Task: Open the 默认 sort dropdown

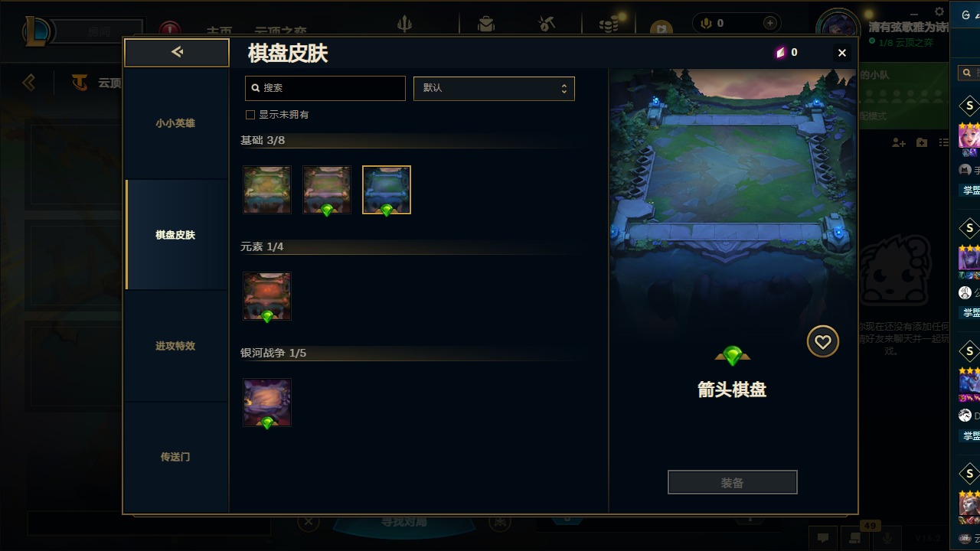Action: point(494,88)
